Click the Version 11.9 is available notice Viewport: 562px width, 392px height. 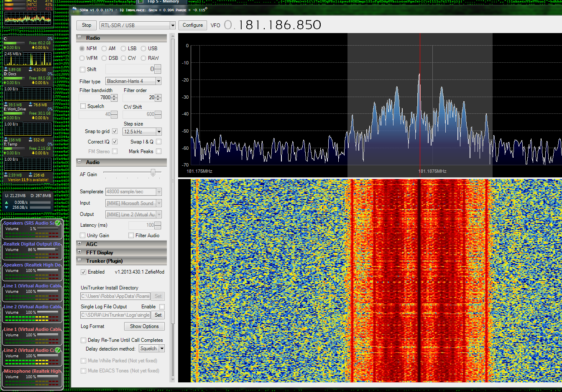point(28,180)
